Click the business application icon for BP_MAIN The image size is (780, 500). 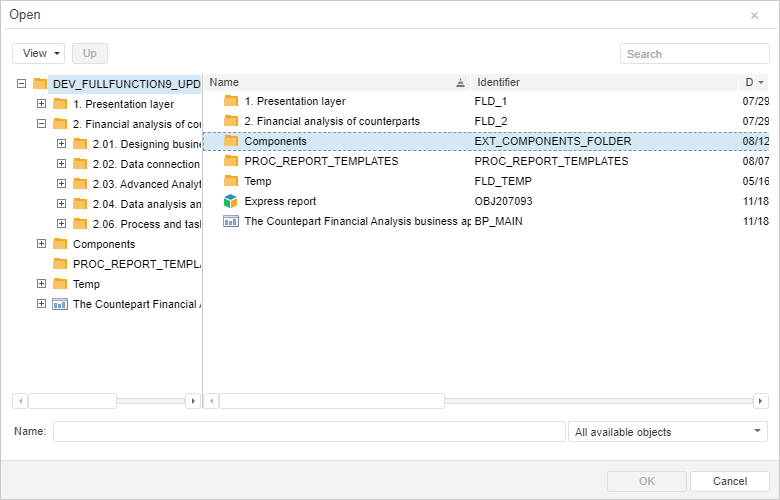(x=231, y=221)
